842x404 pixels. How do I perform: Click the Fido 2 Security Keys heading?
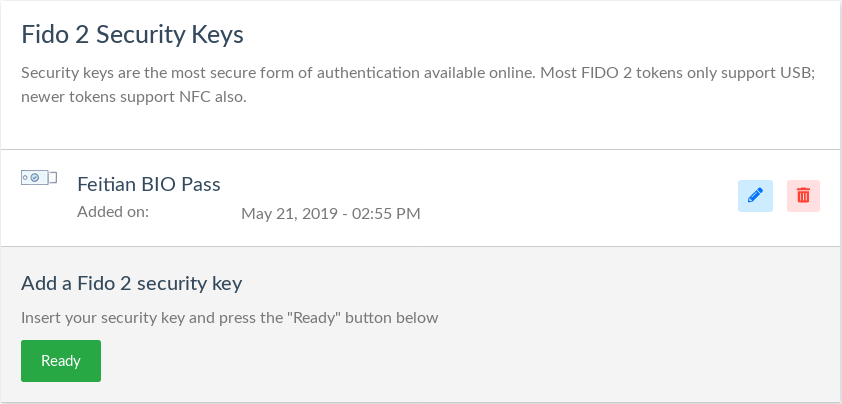133,35
